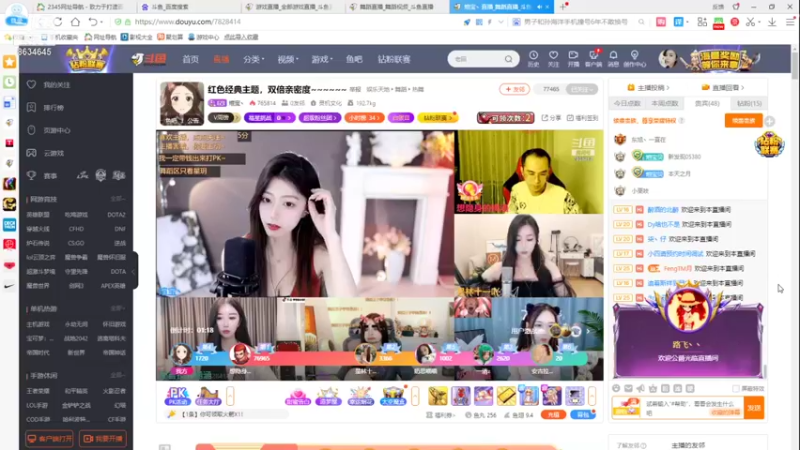This screenshot has height=450, width=800.
Task: Switch to the 本周点数 tab
Action: 665,104
